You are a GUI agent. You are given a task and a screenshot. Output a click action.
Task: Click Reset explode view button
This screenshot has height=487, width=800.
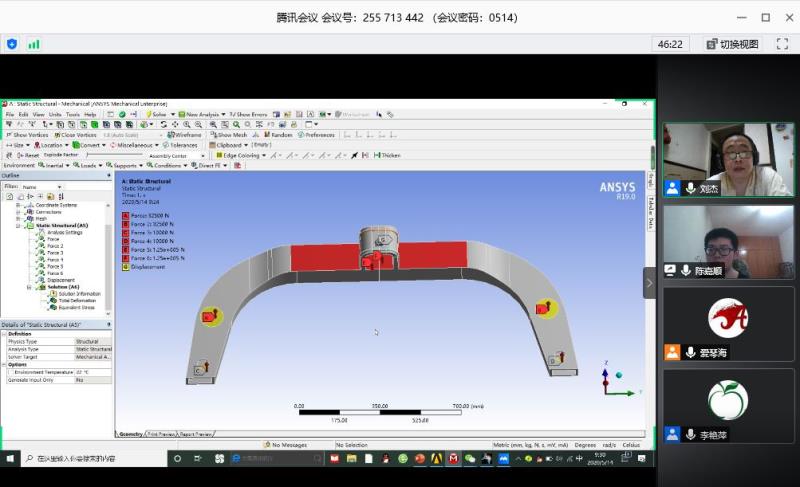(28, 155)
